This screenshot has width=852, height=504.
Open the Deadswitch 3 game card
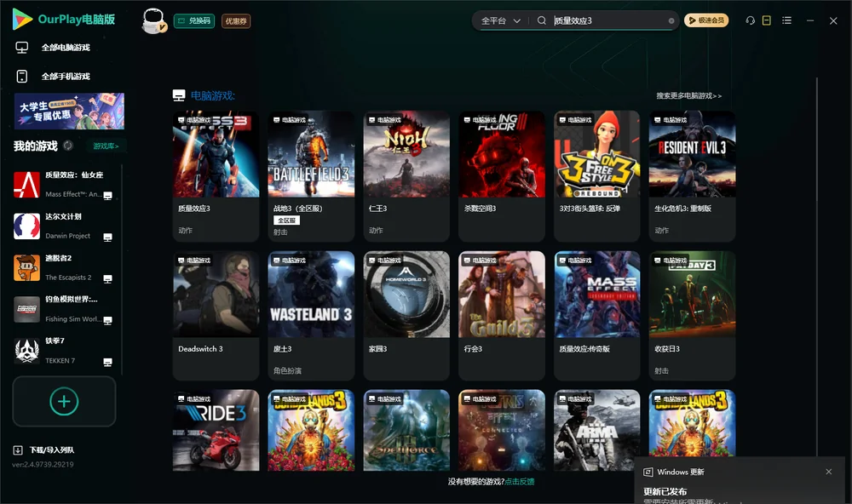pos(216,316)
